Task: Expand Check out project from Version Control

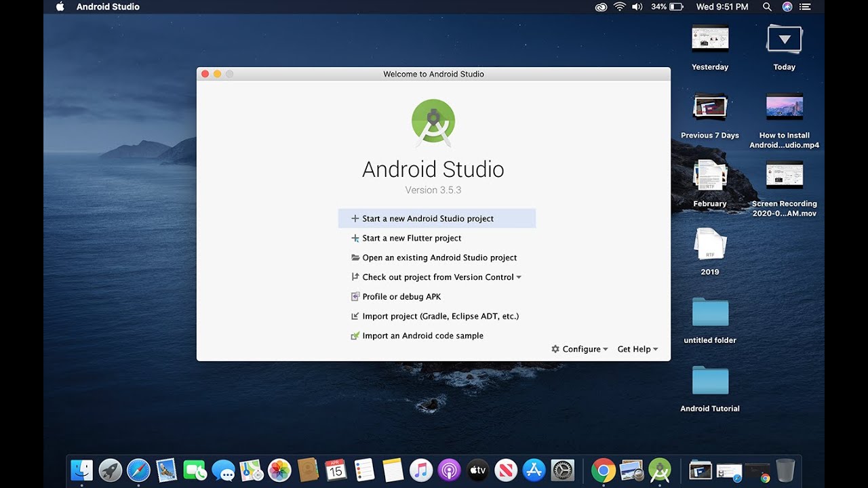Action: coord(437,277)
